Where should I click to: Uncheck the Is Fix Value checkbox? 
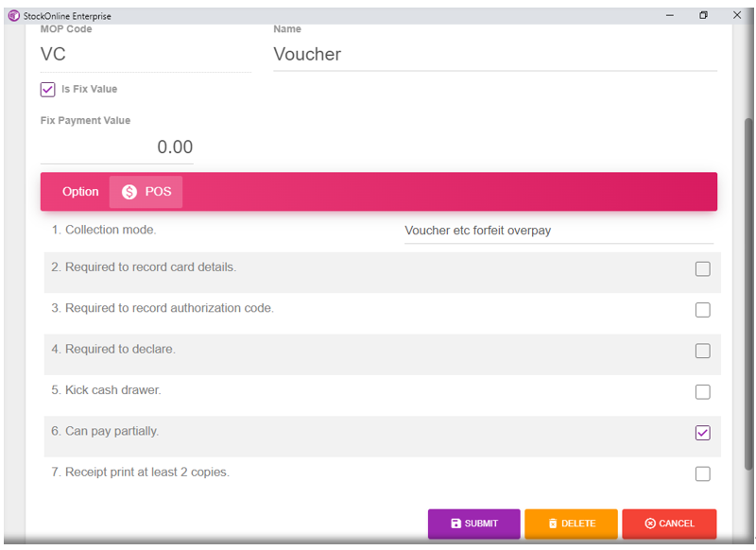pos(48,90)
